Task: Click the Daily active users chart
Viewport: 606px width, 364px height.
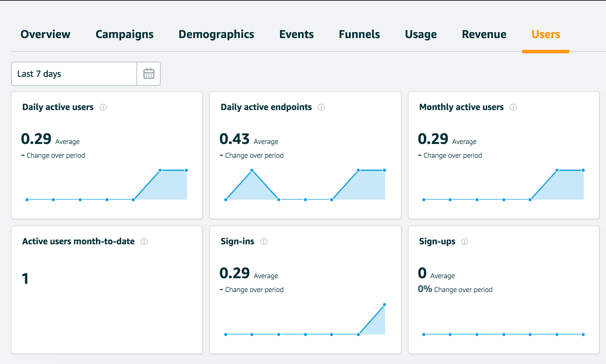Action: tap(107, 185)
